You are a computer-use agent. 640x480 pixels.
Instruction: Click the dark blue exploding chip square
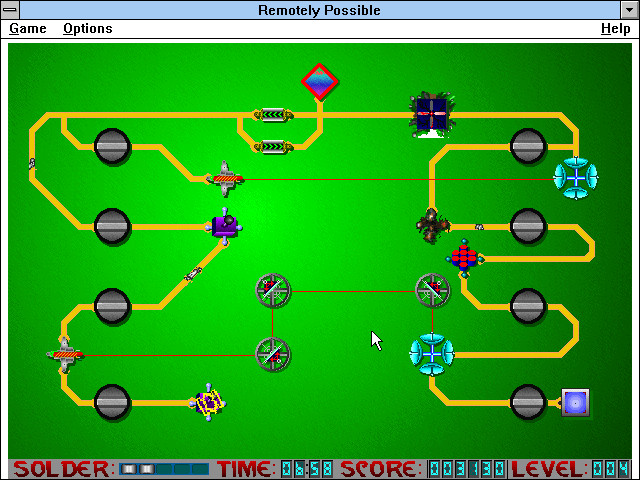click(x=432, y=114)
